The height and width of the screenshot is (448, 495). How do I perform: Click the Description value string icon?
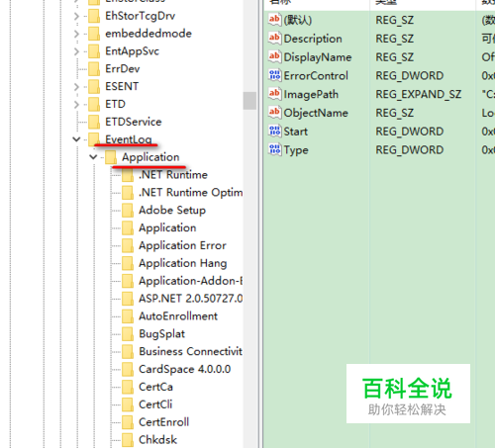click(x=274, y=39)
